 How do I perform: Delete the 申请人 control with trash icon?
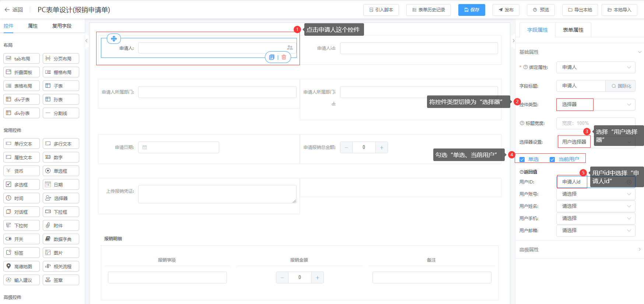click(x=284, y=57)
